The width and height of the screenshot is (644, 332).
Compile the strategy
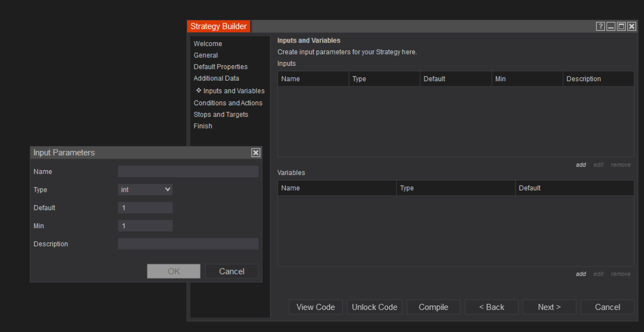click(433, 307)
